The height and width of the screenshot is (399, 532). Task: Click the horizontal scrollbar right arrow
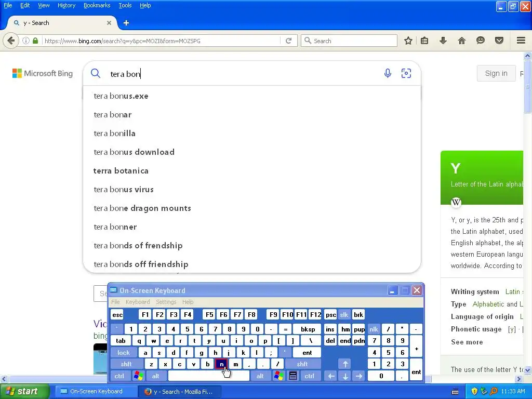[x=519, y=379]
